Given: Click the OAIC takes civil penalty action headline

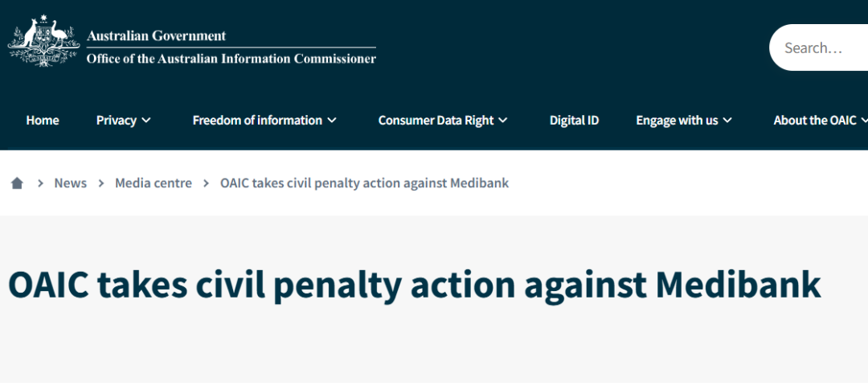Looking at the screenshot, I should (x=414, y=285).
